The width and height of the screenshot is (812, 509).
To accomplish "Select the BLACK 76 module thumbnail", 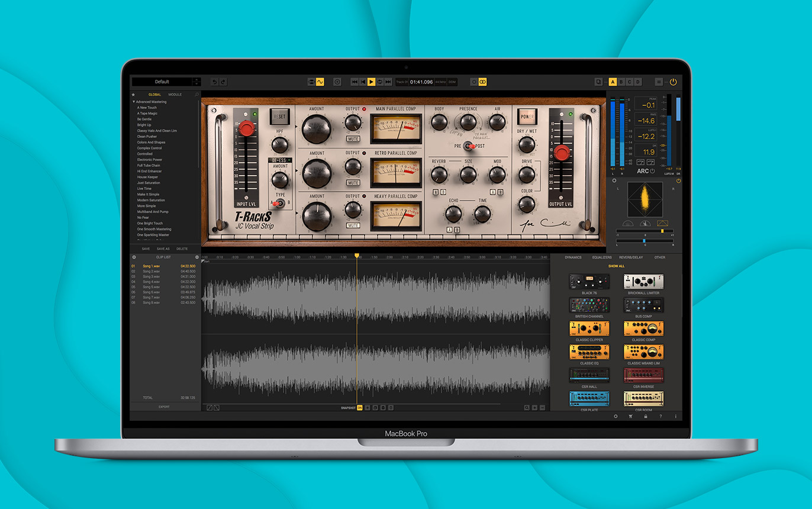I will click(x=589, y=282).
